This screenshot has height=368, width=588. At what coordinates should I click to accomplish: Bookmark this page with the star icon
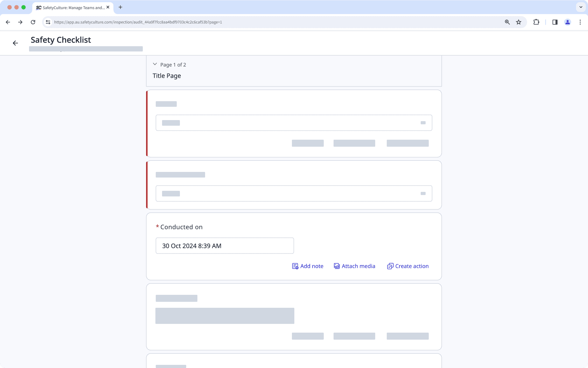point(519,22)
